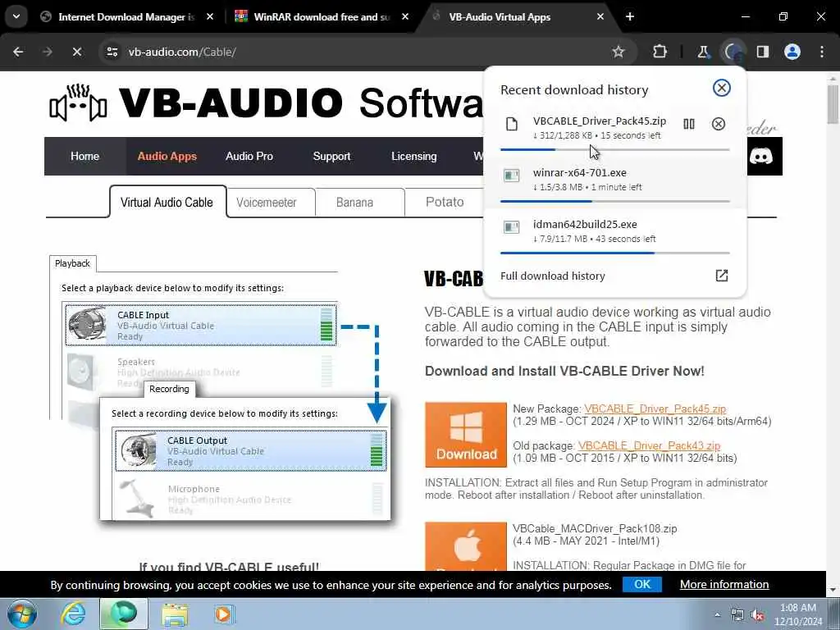The width and height of the screenshot is (840, 630).
Task: Show hidden tray icons arrow
Action: 717,615
